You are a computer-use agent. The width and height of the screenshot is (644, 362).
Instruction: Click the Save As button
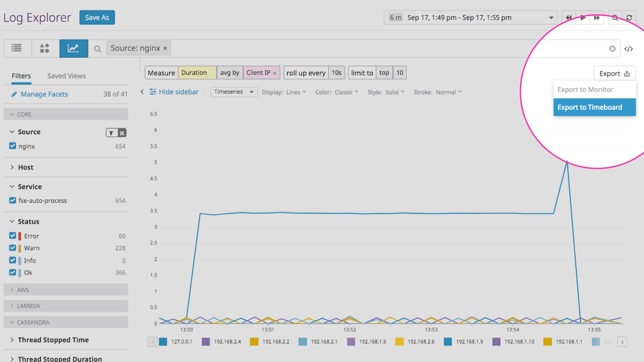(97, 17)
